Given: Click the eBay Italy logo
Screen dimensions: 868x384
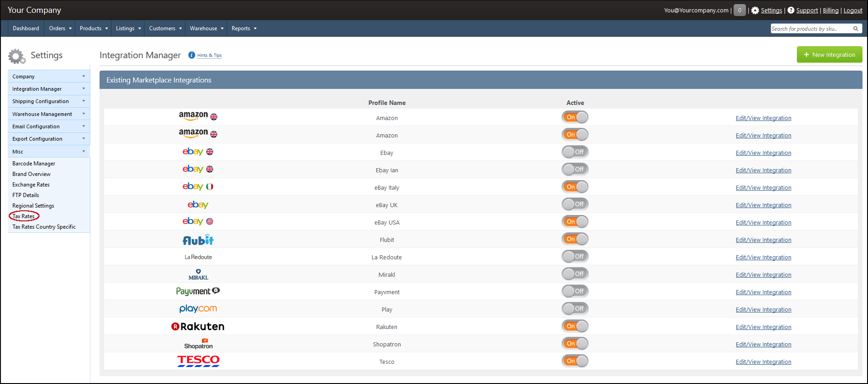Looking at the screenshot, I should tap(198, 187).
